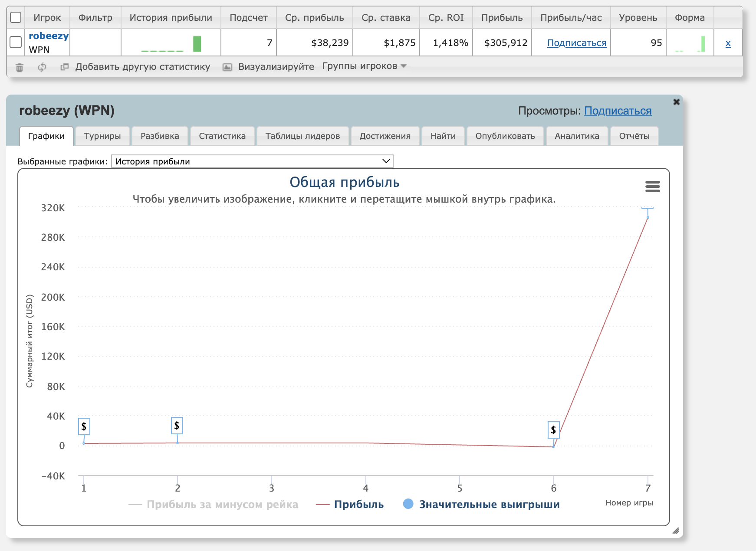This screenshot has height=551, width=756.
Task: Click the refresh icon in stats toolbar
Action: tap(42, 67)
